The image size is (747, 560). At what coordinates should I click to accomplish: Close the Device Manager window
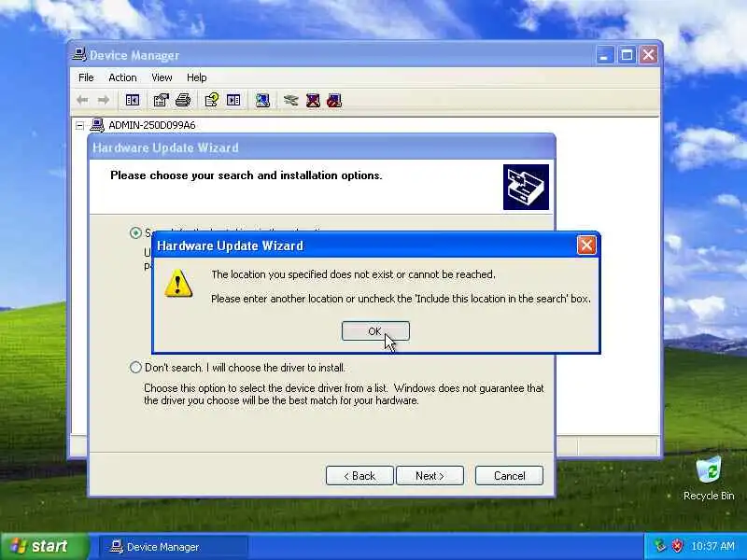click(648, 55)
